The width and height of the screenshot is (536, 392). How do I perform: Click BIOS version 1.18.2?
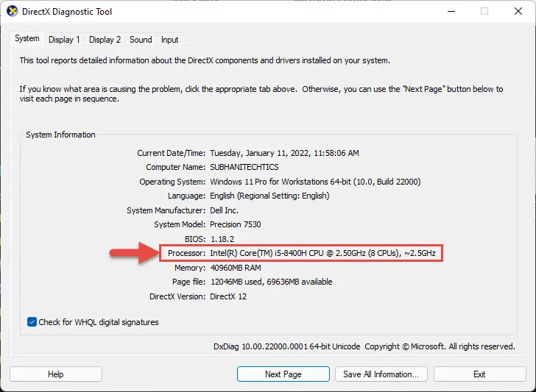(x=222, y=239)
